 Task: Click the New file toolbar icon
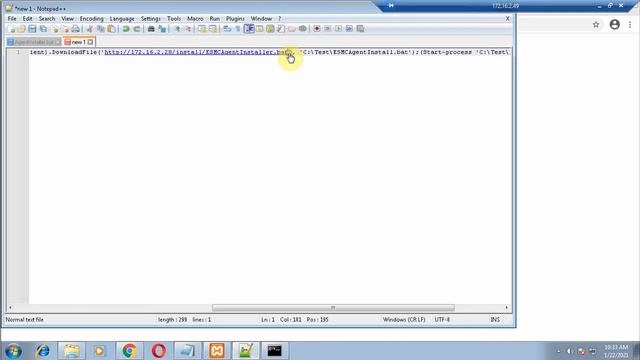point(12,29)
